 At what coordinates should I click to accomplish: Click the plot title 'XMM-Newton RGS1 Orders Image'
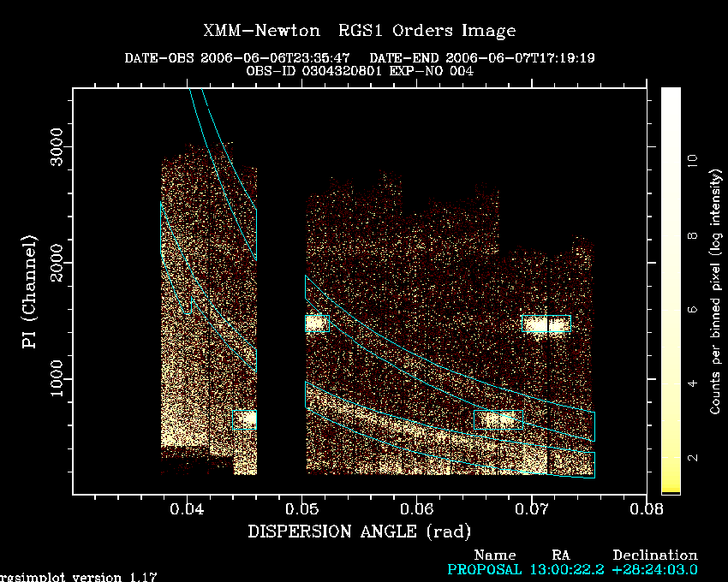pyautogui.click(x=360, y=31)
